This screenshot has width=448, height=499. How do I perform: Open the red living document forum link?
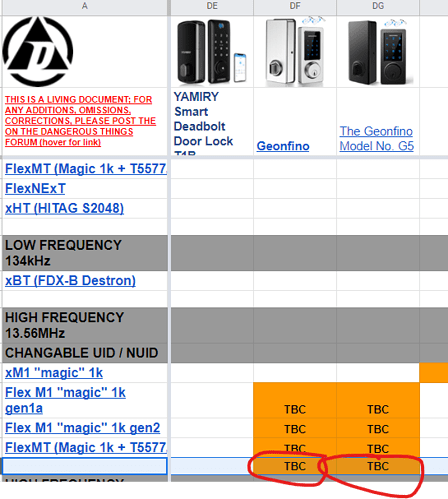click(80, 121)
